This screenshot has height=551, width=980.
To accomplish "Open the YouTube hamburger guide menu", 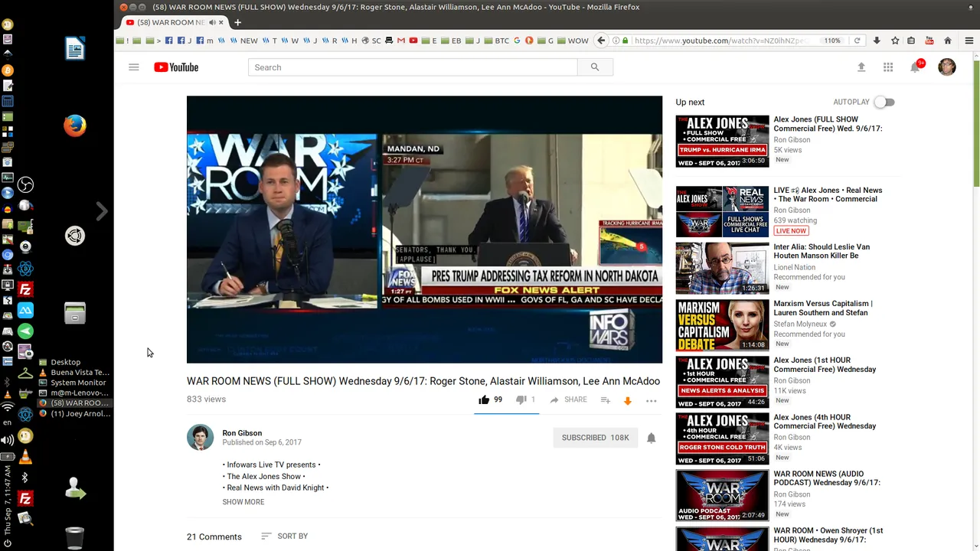I will pos(134,67).
